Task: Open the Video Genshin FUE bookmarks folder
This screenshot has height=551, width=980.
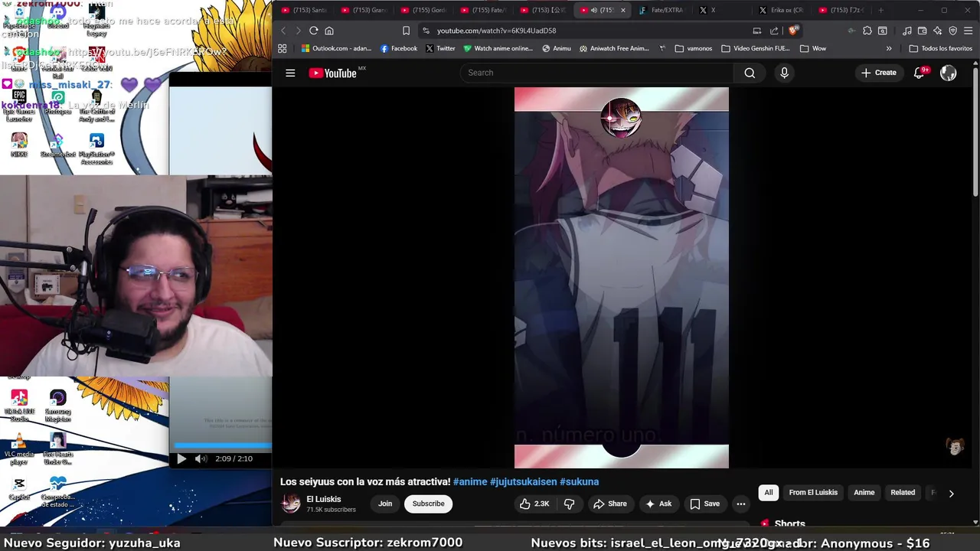Action: coord(755,48)
